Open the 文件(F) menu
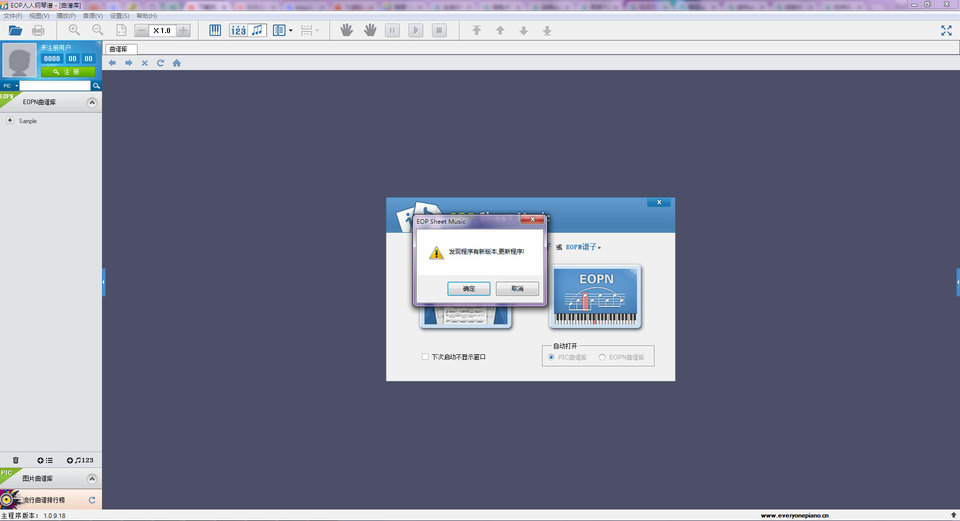Screen dimensions: 960x521 (13, 16)
